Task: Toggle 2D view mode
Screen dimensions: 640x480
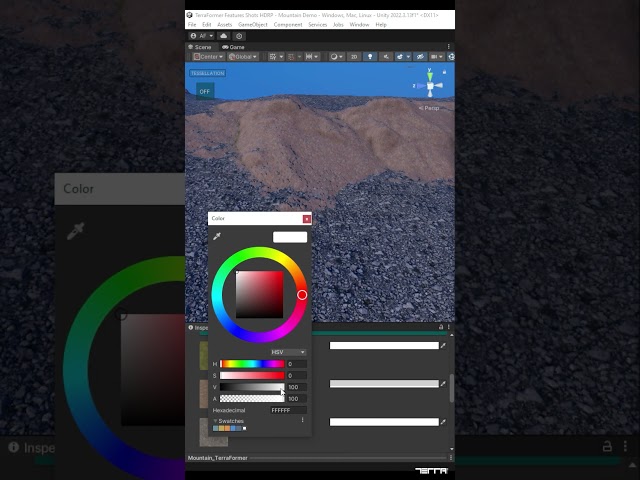Action: pos(354,57)
